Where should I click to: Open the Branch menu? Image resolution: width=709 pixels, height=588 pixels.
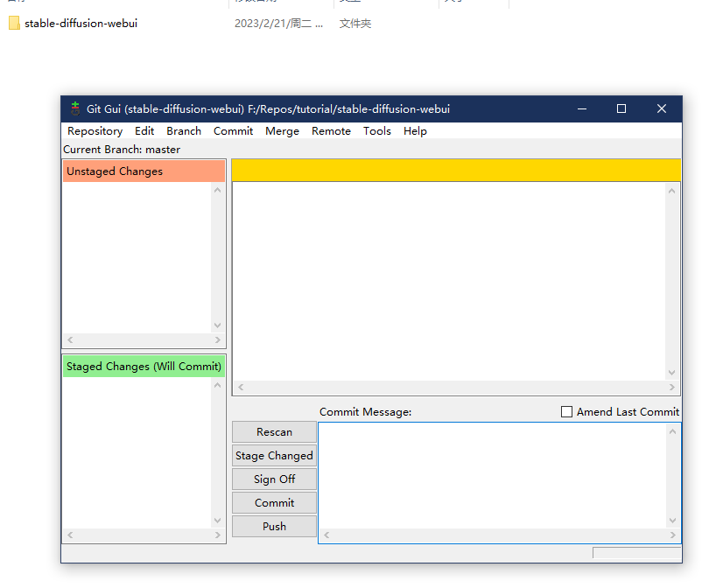(x=184, y=131)
